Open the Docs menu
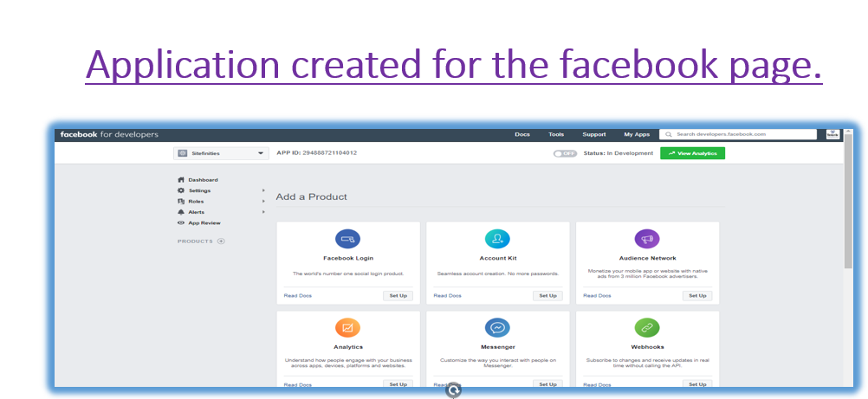This screenshot has width=868, height=399. [522, 134]
